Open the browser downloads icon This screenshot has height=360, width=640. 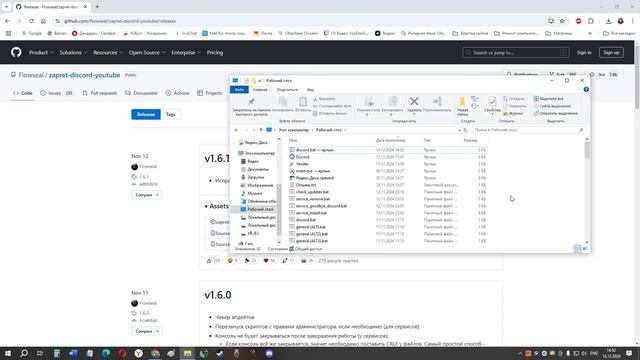click(608, 21)
